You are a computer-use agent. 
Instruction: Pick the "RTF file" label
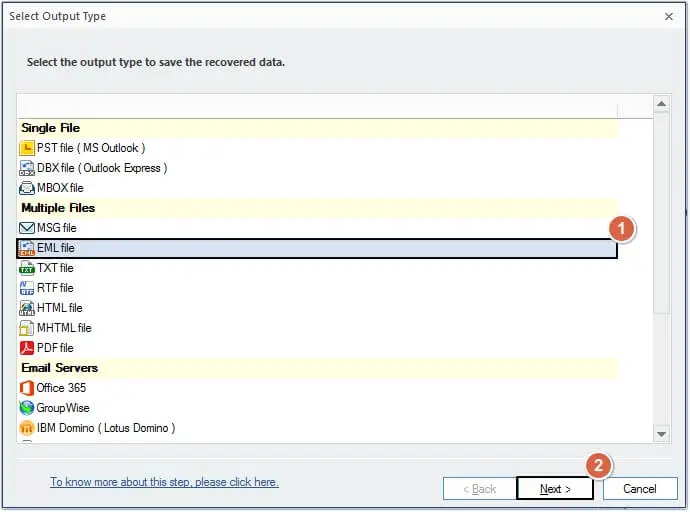55,288
